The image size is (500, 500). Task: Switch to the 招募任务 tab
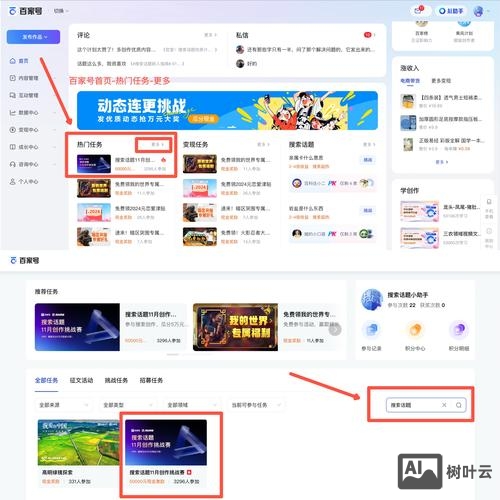[x=151, y=380]
